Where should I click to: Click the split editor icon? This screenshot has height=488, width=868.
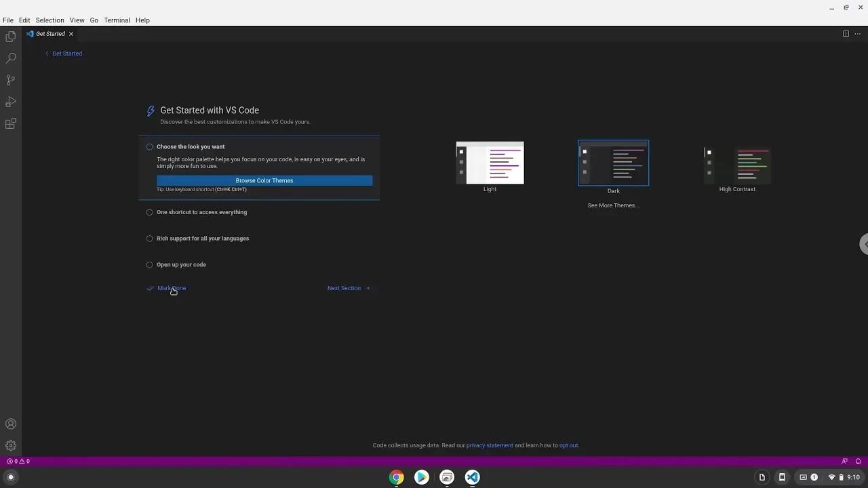tap(846, 34)
